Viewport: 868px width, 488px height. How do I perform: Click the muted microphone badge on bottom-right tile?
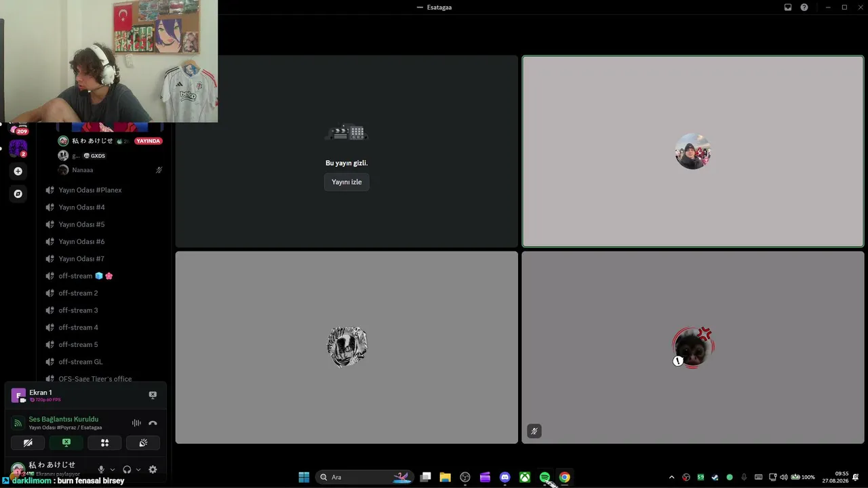pyautogui.click(x=534, y=431)
